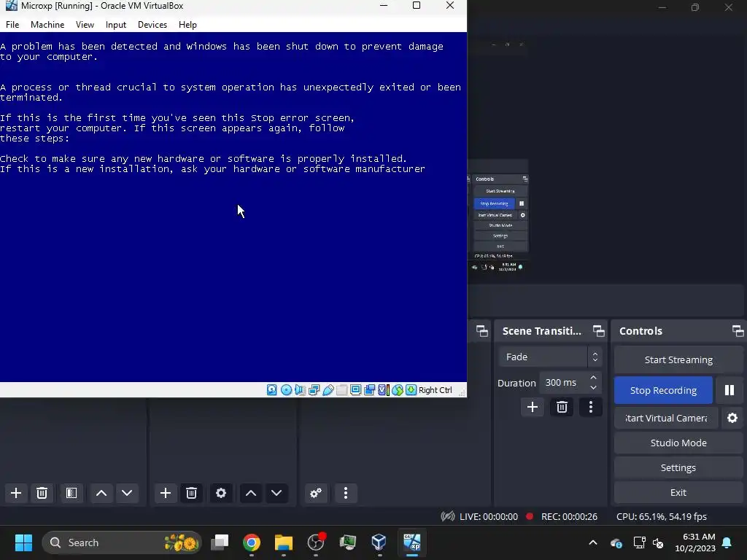Viewport: 747px width, 560px height.
Task: Decrease the transition Duration value
Action: pyautogui.click(x=593, y=388)
